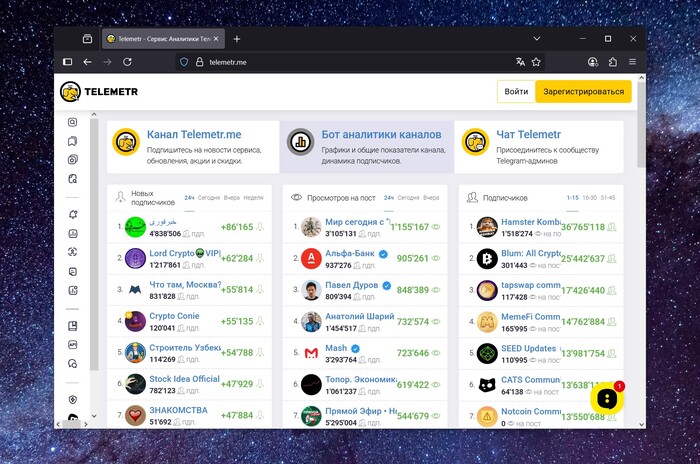Viewport: 700px width, 464px height.
Task: Open the browser extensions puzzle icon
Action: [612, 61]
